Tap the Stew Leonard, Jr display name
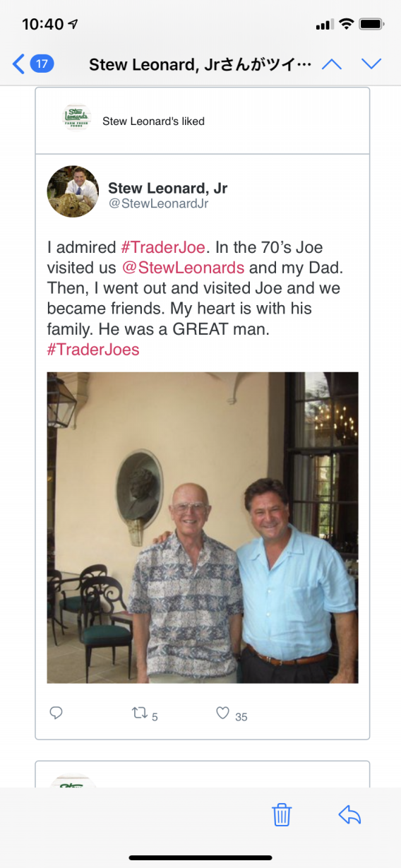 (168, 188)
